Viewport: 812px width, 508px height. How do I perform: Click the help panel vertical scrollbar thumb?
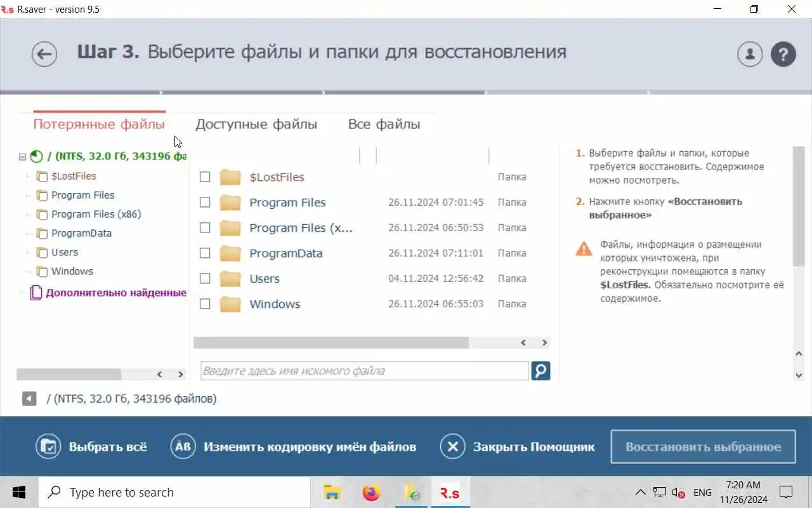tap(799, 206)
